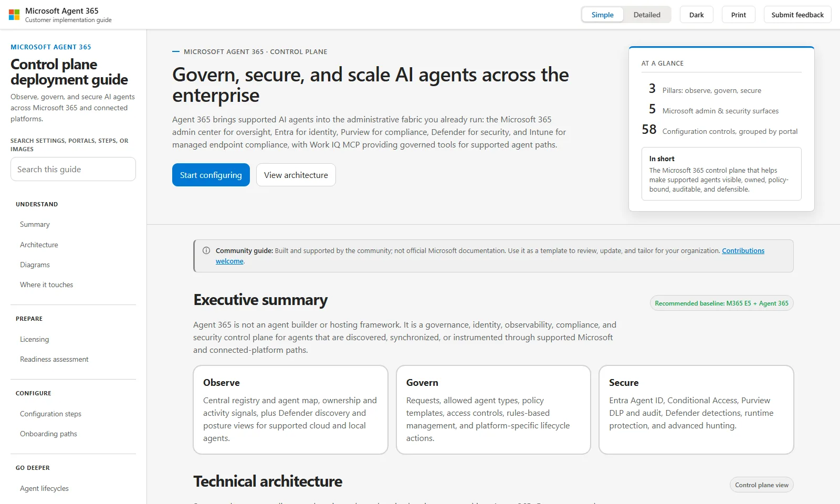Click the Secure pillar card

point(696,409)
